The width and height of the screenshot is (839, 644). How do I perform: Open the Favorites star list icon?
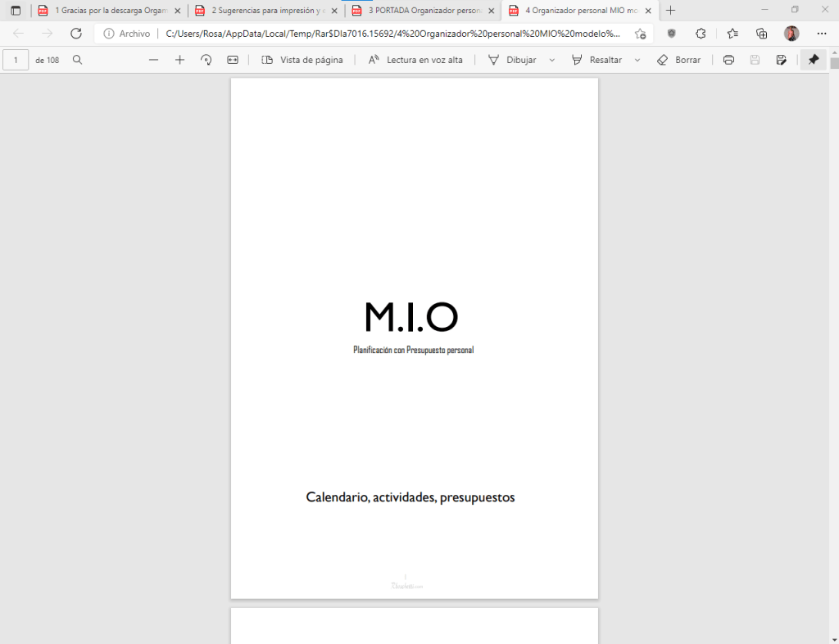732,34
